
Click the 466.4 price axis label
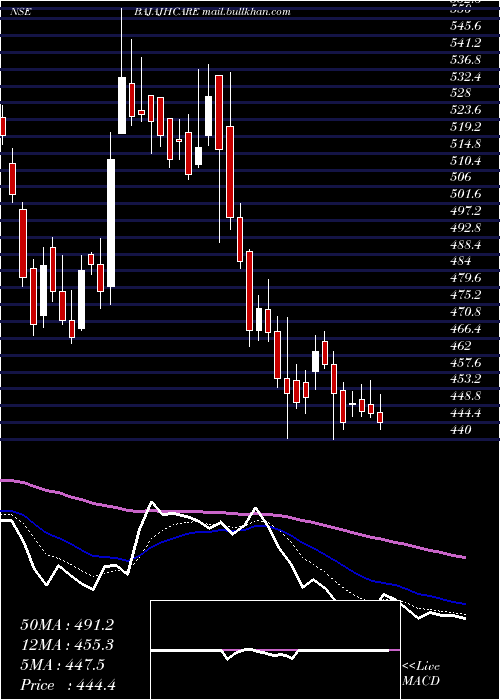point(466,329)
